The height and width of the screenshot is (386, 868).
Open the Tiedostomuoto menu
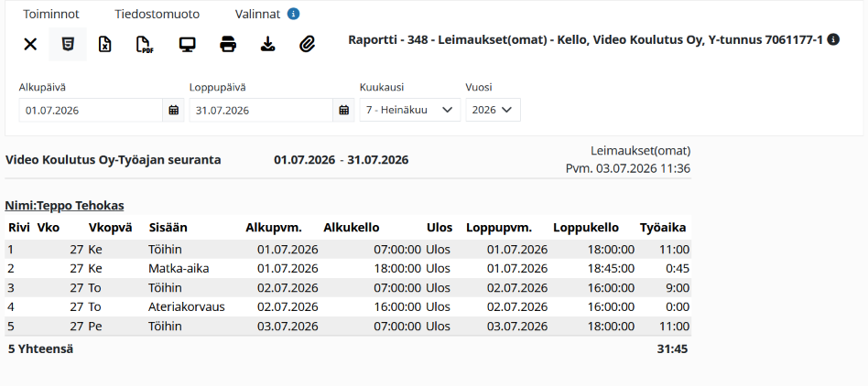(157, 15)
